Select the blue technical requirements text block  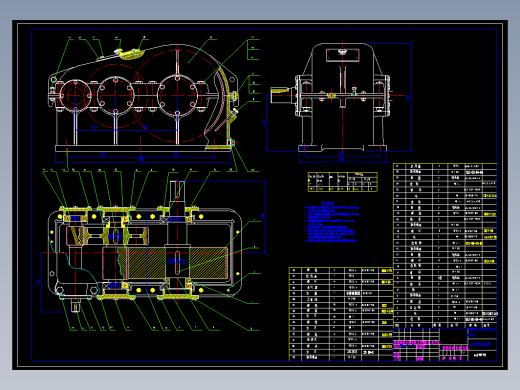(x=332, y=222)
